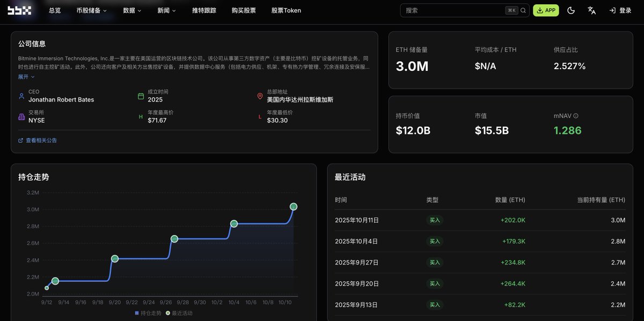
Task: Click the search magnifier icon
Action: [x=523, y=10]
